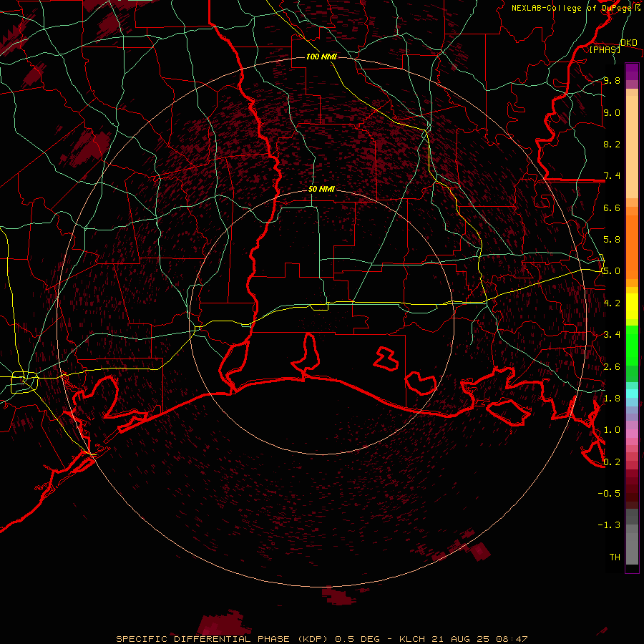Click the 1.0 value on the color scale
This screenshot has width=644, height=644.
612,430
